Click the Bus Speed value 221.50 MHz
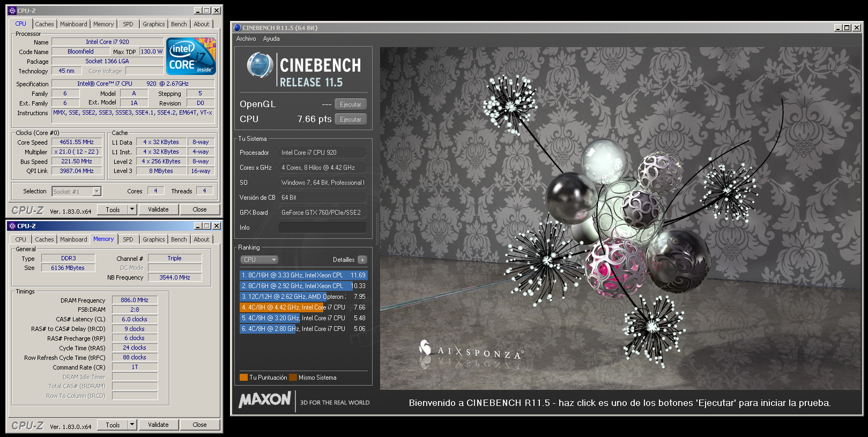This screenshot has width=868, height=437. coord(77,161)
